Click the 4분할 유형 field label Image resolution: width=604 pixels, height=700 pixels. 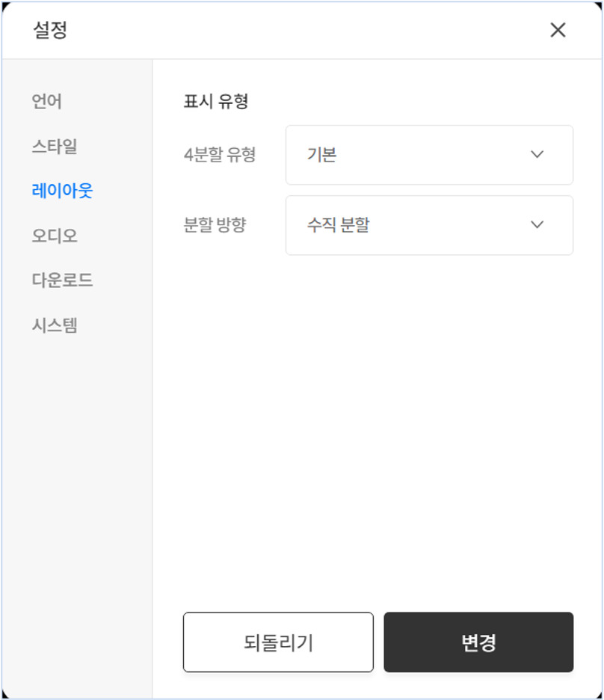220,155
